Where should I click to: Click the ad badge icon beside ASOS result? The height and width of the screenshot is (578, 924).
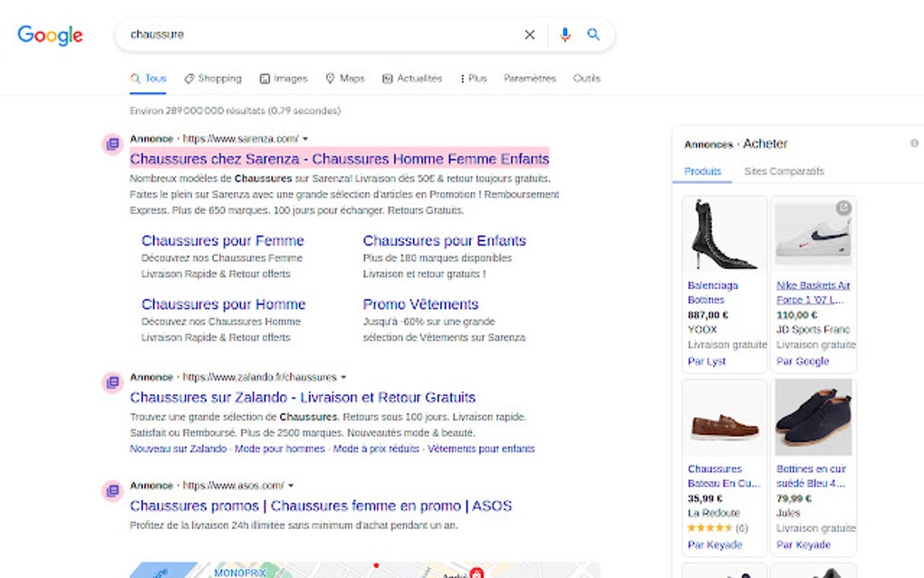(x=112, y=491)
